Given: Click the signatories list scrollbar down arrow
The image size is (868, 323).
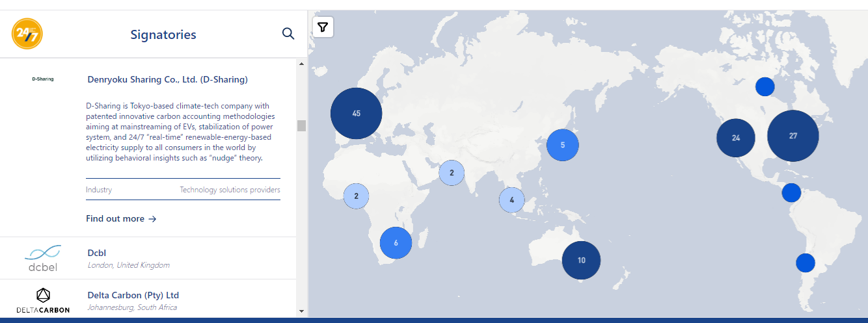Looking at the screenshot, I should point(301,311).
